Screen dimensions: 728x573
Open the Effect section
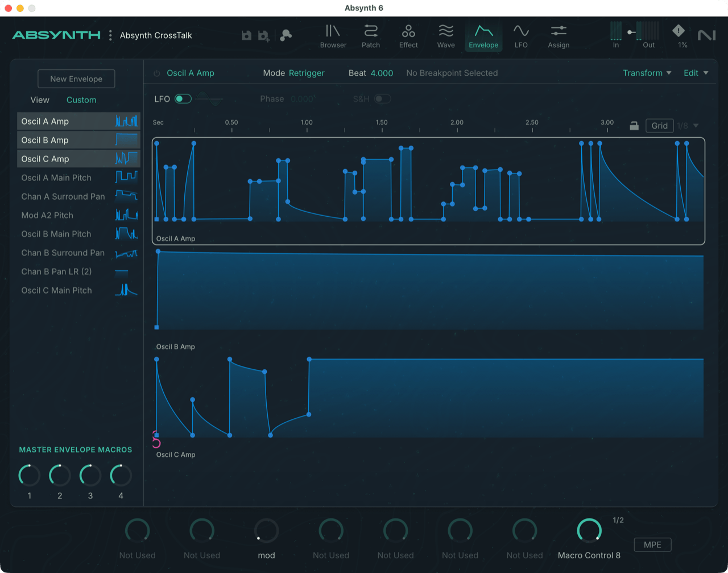click(x=408, y=36)
